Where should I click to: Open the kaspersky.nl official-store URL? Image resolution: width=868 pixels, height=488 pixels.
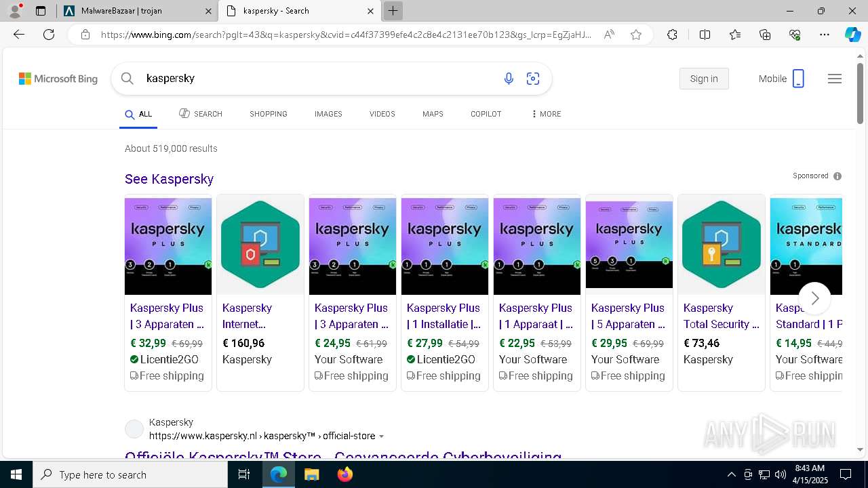pos(262,436)
